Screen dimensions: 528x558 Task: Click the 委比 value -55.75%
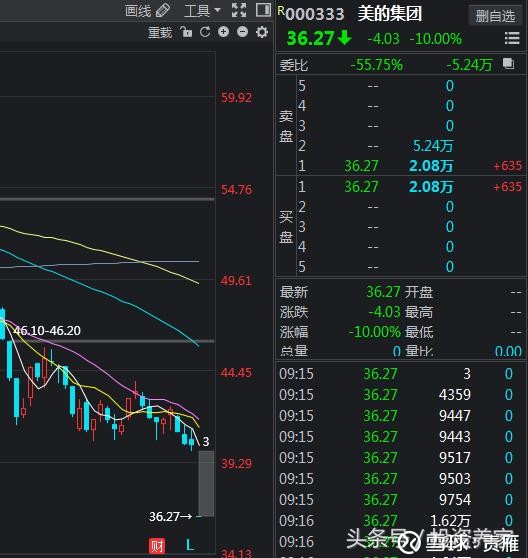376,65
